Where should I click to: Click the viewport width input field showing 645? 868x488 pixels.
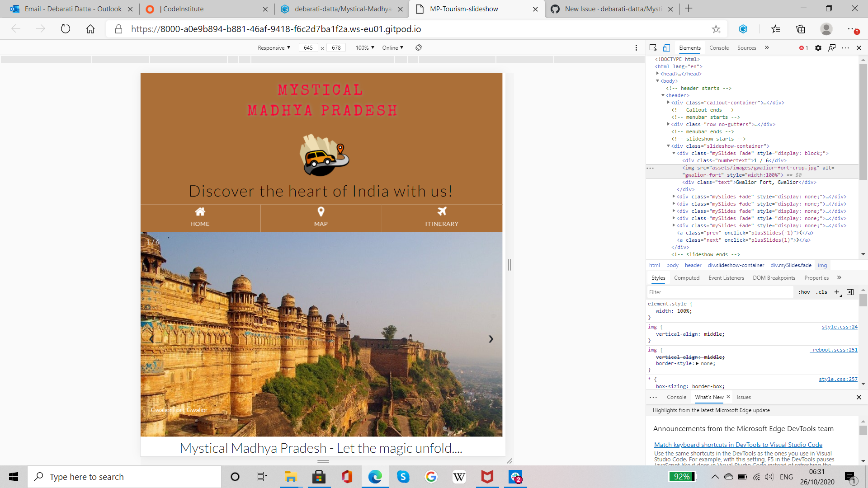coord(309,47)
